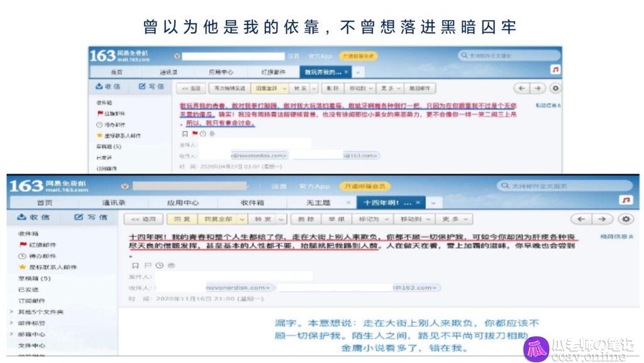Open the account dropdown arrow in upper window
Viewport: 644px width, 363px height.
(177, 56)
